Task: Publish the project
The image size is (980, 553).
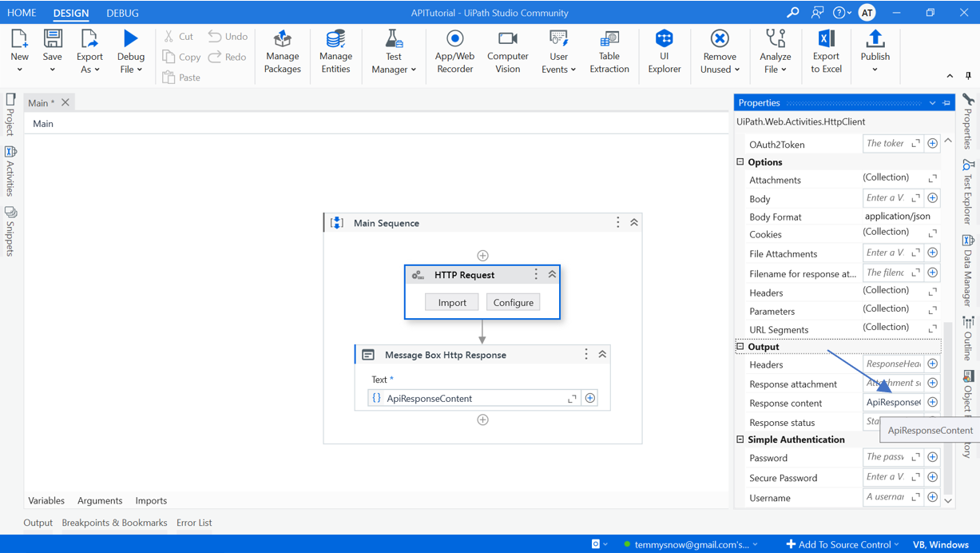Action: pos(875,50)
